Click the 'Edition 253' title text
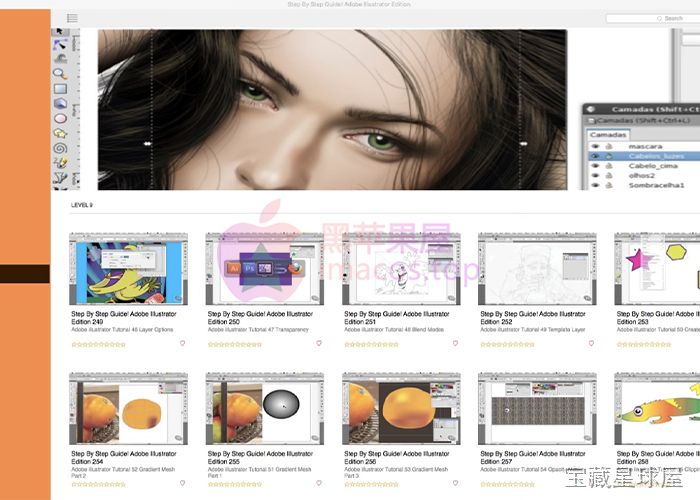Viewport: 700px width, 500px height. 633,321
